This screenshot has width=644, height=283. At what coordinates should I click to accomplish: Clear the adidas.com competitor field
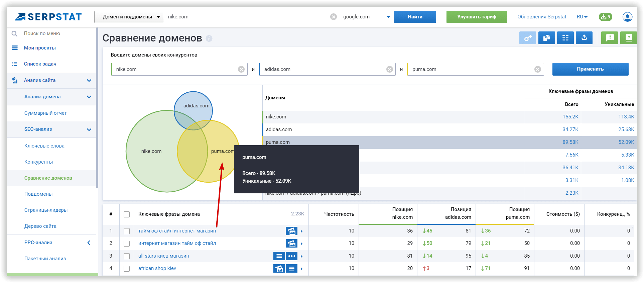point(390,69)
